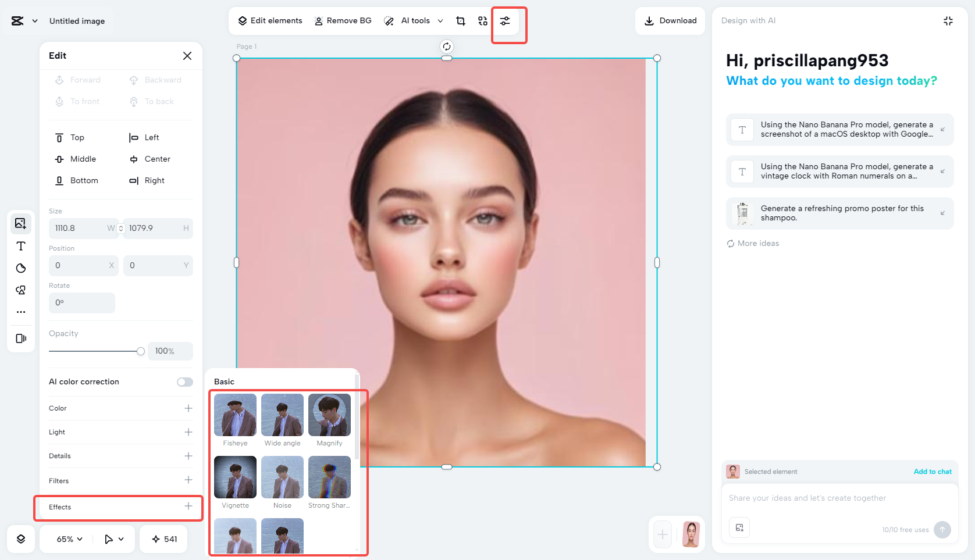
Task: Open the Shapes tool in the left sidebar
Action: point(20,268)
